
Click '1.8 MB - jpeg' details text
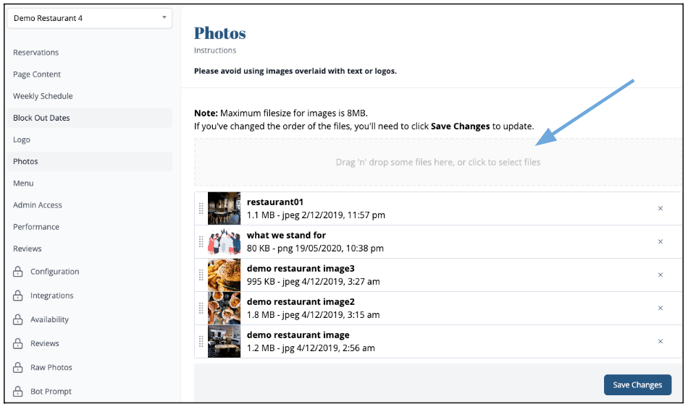[313, 315]
